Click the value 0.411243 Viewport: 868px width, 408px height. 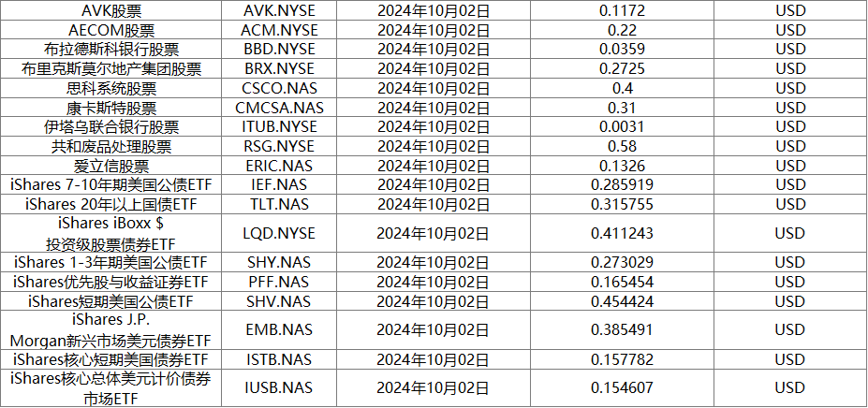tap(623, 233)
